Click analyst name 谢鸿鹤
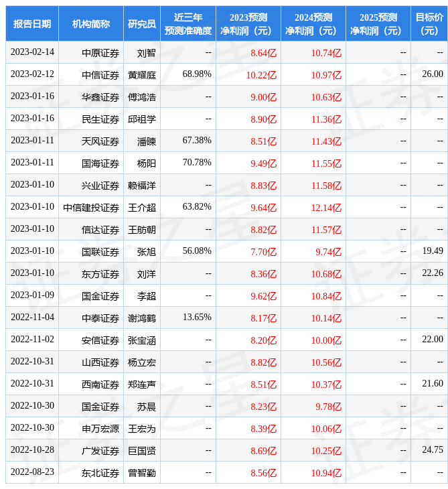Screen dimensions: 448x489 (142, 318)
